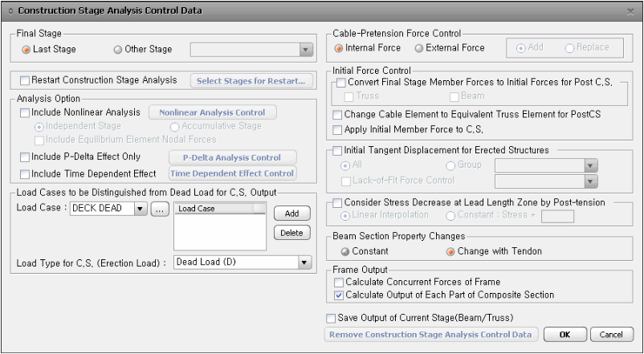Add the selected load case to list
The width and height of the screenshot is (644, 354).
[x=292, y=214]
